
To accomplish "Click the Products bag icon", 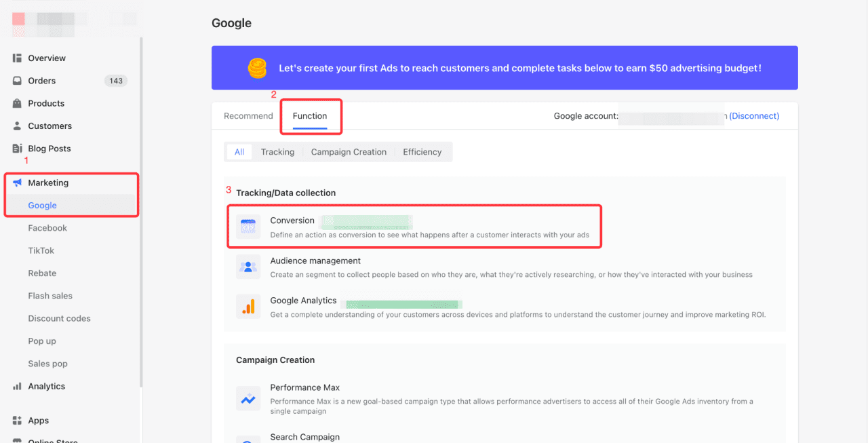I will point(17,103).
